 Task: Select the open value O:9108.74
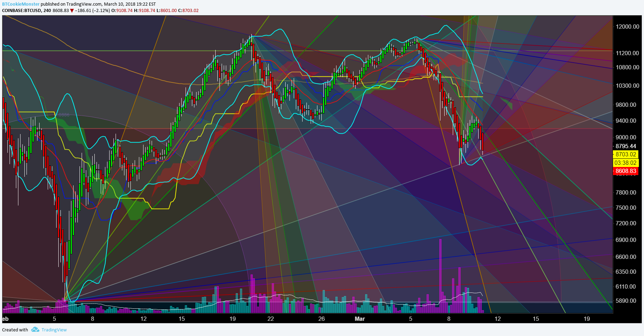[x=122, y=11]
